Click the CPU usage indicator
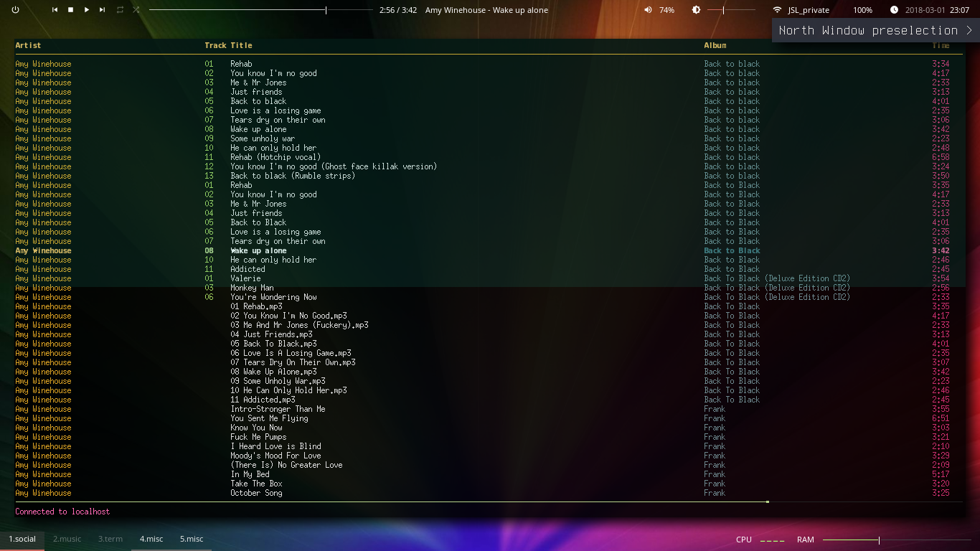 (760, 540)
